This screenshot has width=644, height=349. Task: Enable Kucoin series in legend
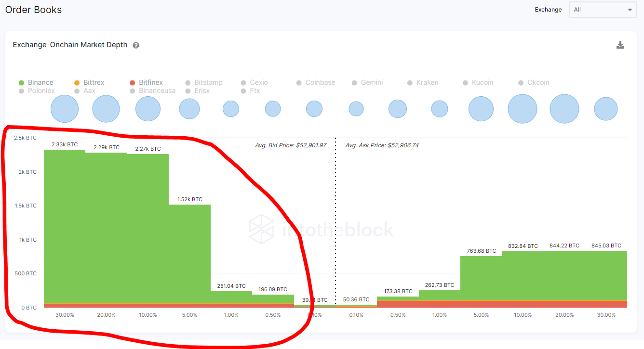click(x=478, y=82)
